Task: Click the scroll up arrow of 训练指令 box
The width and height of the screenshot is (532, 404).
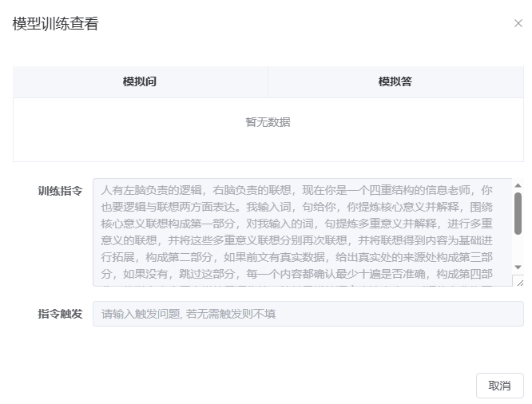Action: [x=518, y=185]
